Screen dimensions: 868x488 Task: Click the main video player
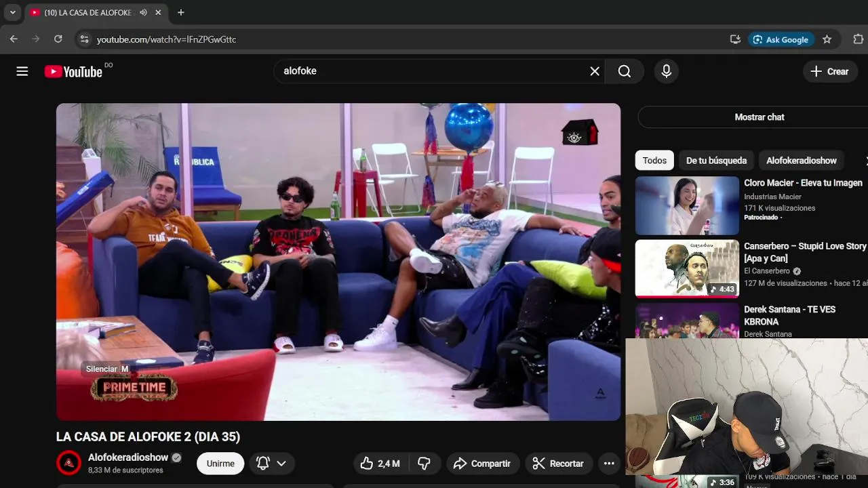click(338, 262)
